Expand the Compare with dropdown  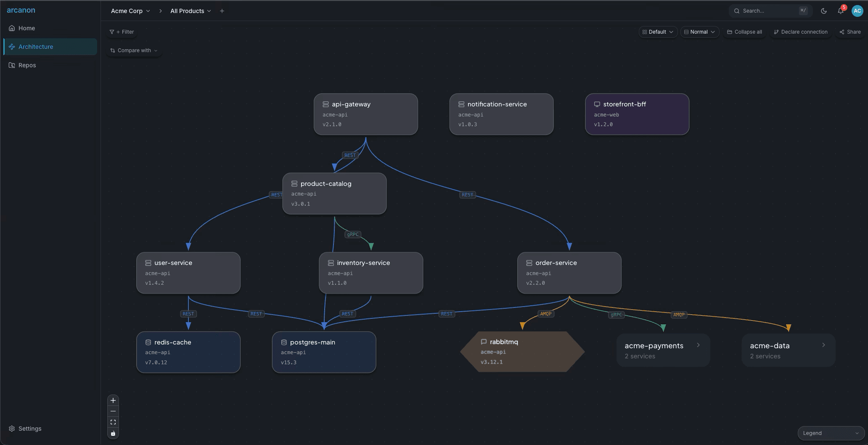(x=134, y=50)
